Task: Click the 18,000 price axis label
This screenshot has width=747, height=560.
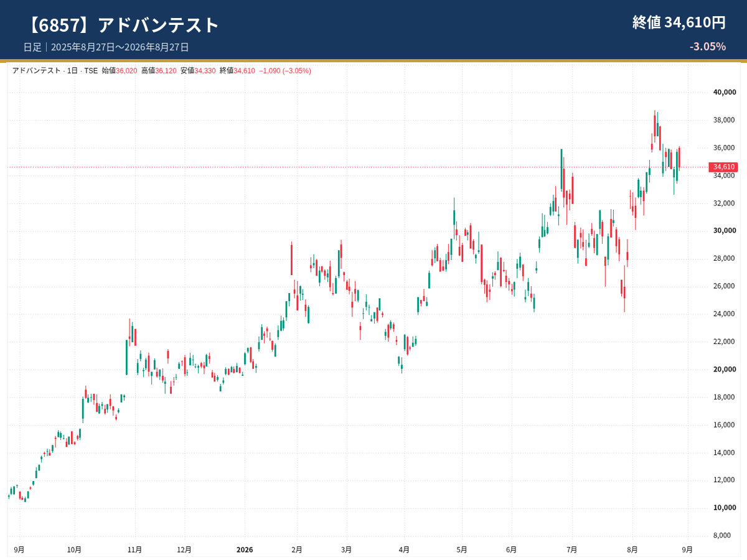Action: (x=725, y=397)
